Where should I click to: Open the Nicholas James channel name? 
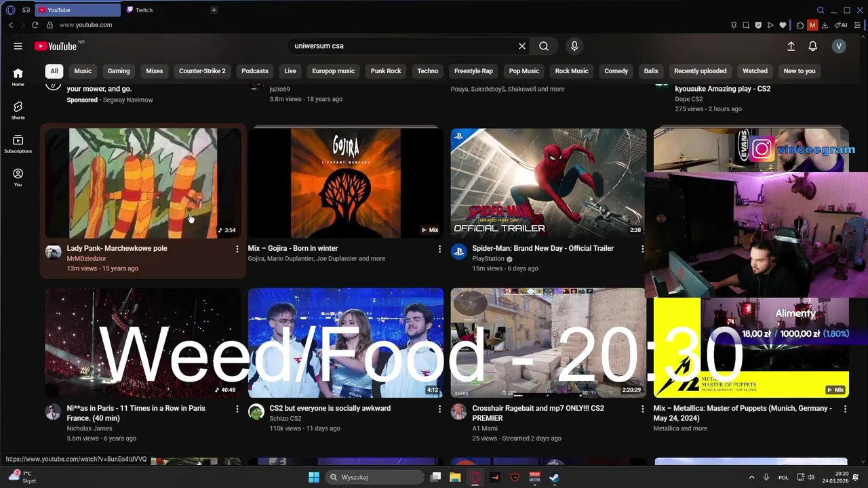pos(89,428)
